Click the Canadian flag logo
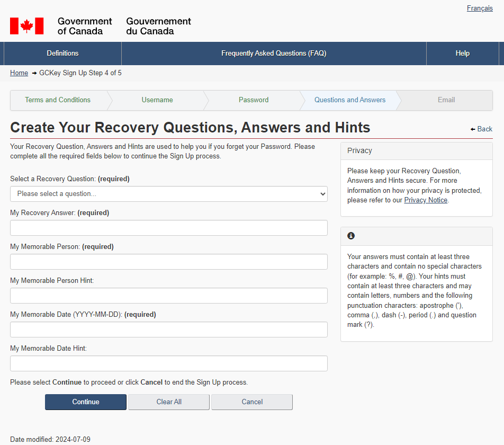 point(26,26)
